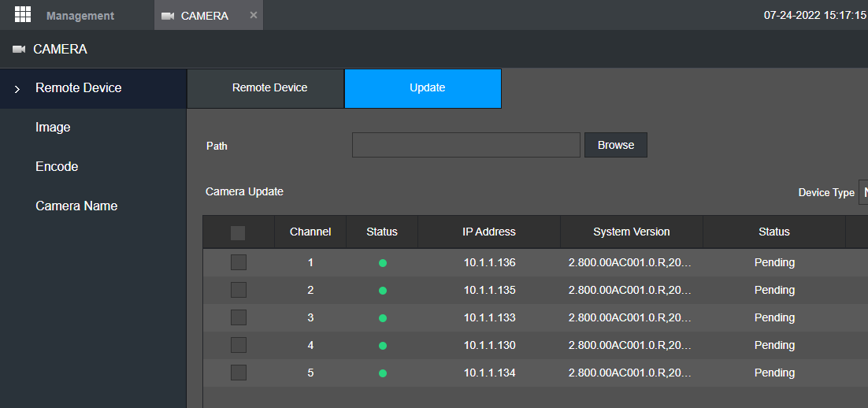Click IP address 10.1.1.130
The width and height of the screenshot is (868, 408).
[x=490, y=346]
